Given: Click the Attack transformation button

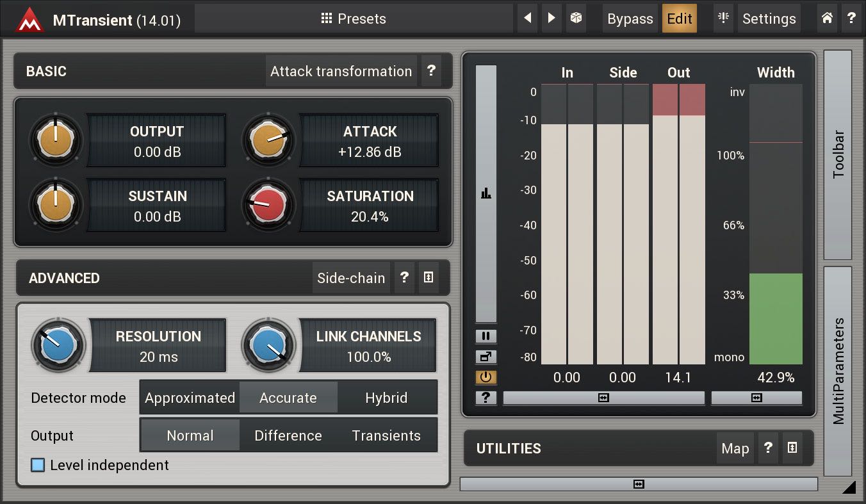Looking at the screenshot, I should [341, 71].
